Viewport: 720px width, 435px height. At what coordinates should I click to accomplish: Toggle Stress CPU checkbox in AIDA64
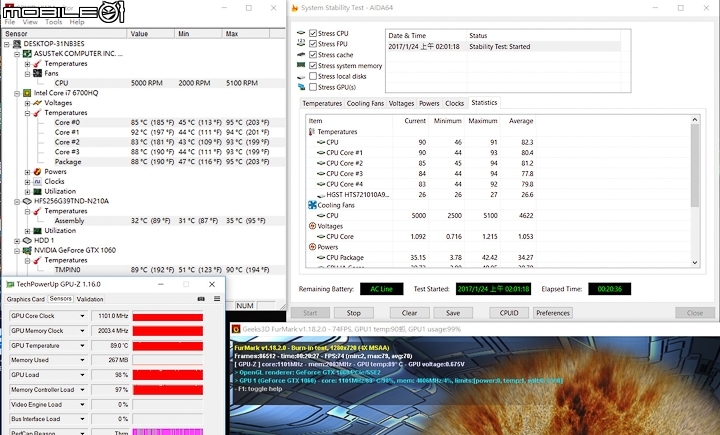pos(313,33)
